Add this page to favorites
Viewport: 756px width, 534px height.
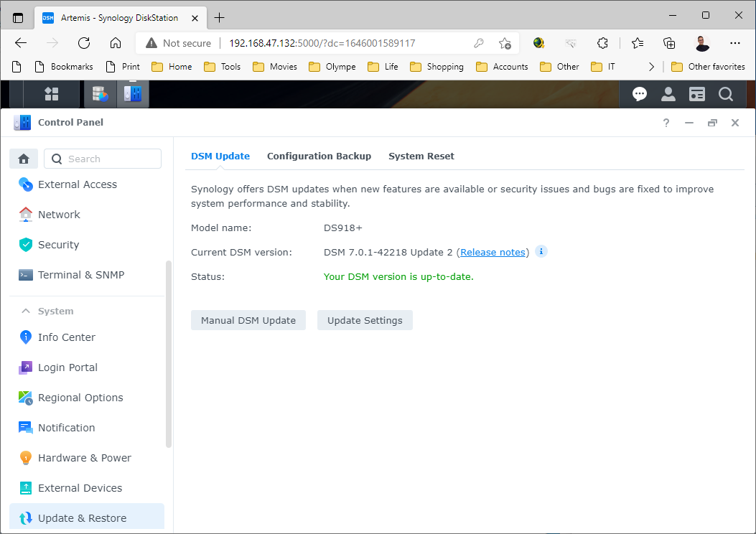pos(505,43)
